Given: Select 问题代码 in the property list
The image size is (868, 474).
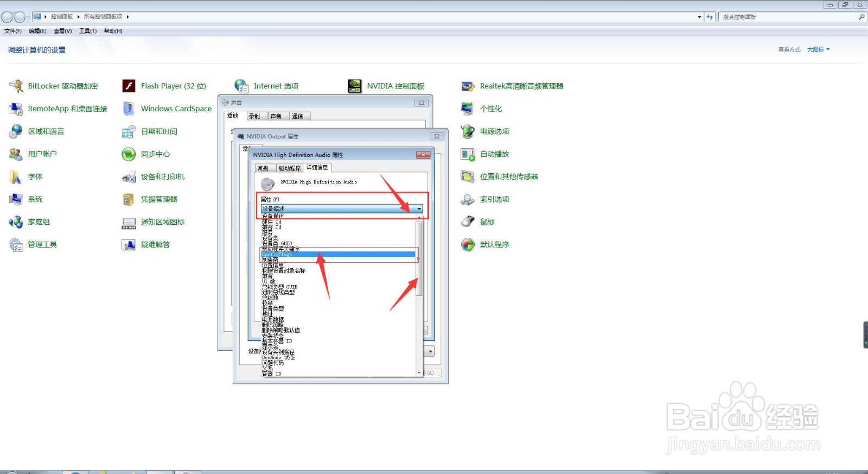Looking at the screenshot, I should (338, 363).
